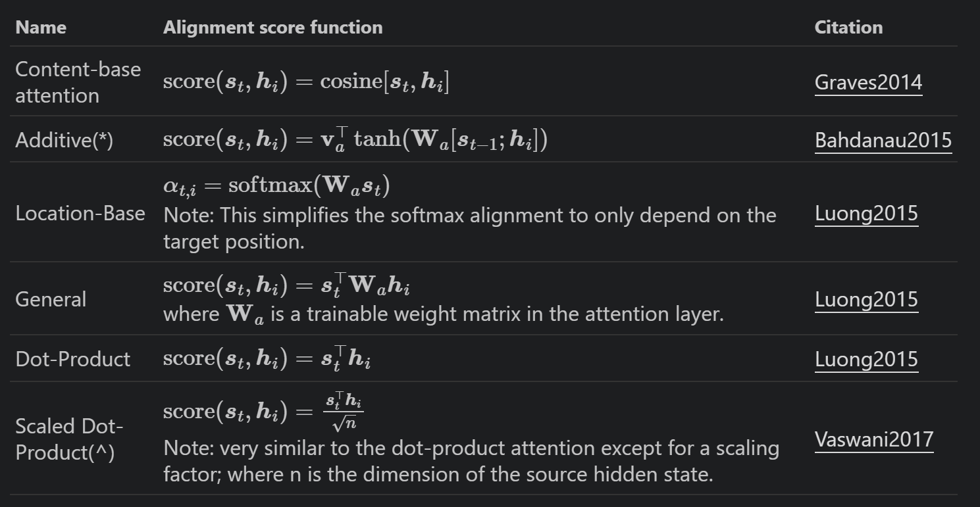Open Luong2015 link in Dot-Product row

866,359
